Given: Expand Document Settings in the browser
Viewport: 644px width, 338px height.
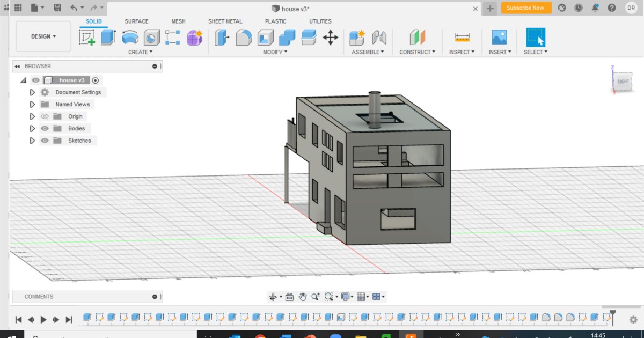Looking at the screenshot, I should [32, 92].
